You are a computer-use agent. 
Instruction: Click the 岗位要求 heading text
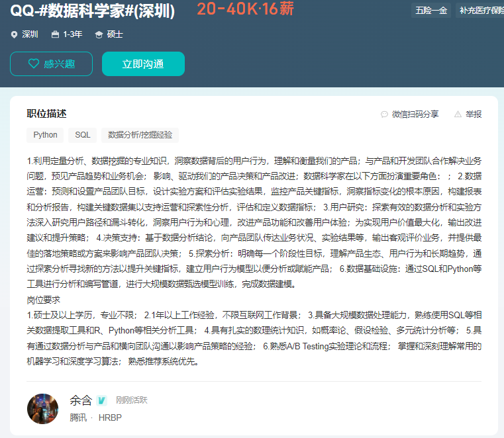click(x=44, y=300)
